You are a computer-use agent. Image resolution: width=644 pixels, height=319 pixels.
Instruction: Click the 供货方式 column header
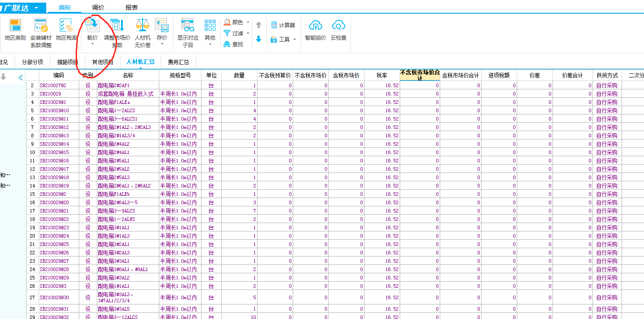tap(607, 75)
